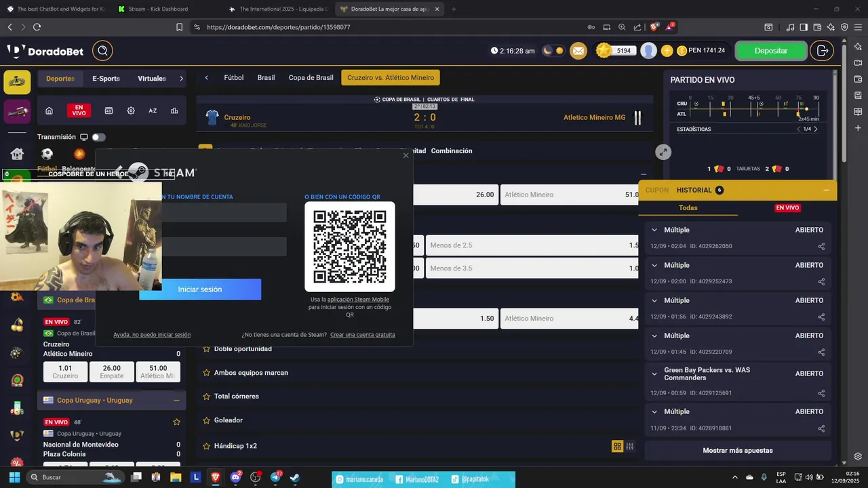Open Ayuda, no puedo iniciar sesión link
Viewport: 868px width, 488px height.
click(152, 335)
